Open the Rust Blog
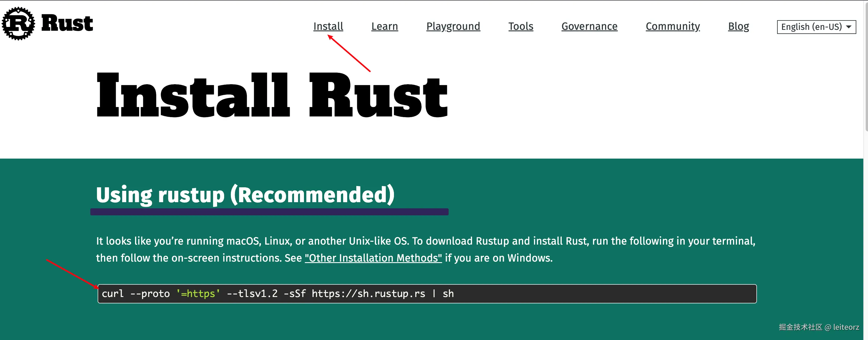Viewport: 868px width, 340px height. point(738,26)
